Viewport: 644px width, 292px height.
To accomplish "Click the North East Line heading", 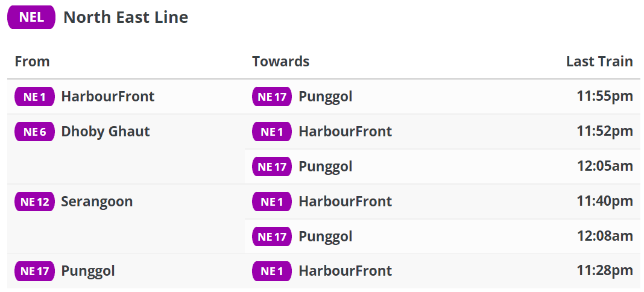I will point(125,17).
